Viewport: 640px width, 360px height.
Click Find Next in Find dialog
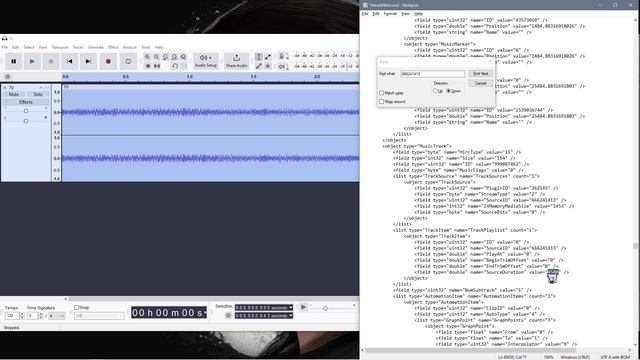480,74
